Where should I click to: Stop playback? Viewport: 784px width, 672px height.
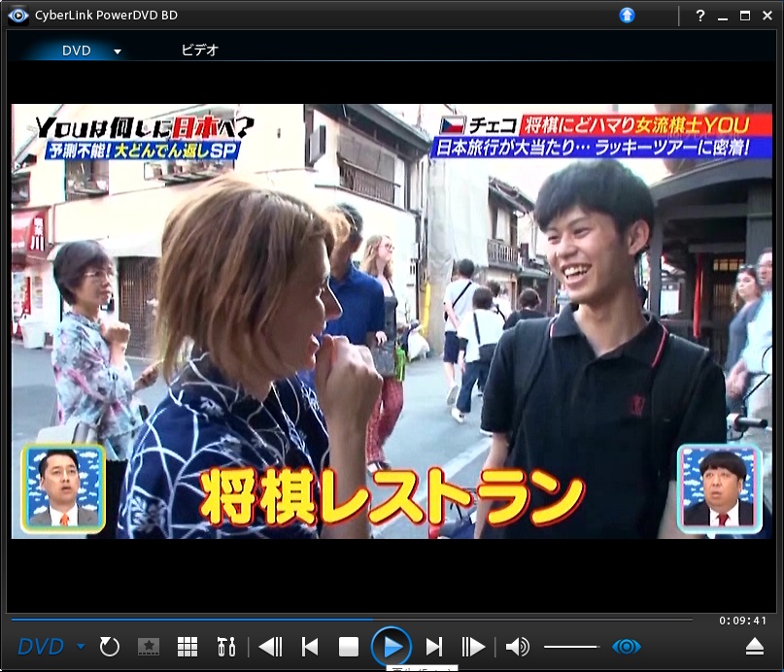(x=349, y=647)
